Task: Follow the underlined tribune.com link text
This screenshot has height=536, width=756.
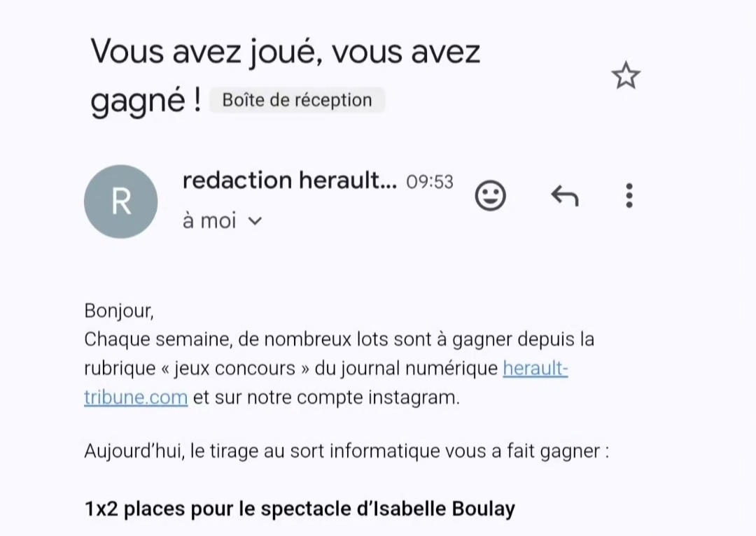Action: (136, 397)
